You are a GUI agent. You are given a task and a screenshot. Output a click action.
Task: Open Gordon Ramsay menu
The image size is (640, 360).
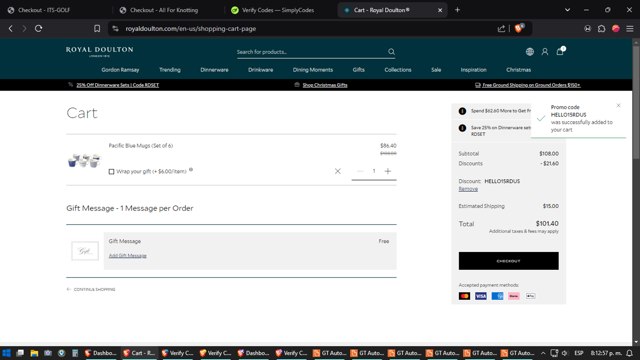(120, 70)
